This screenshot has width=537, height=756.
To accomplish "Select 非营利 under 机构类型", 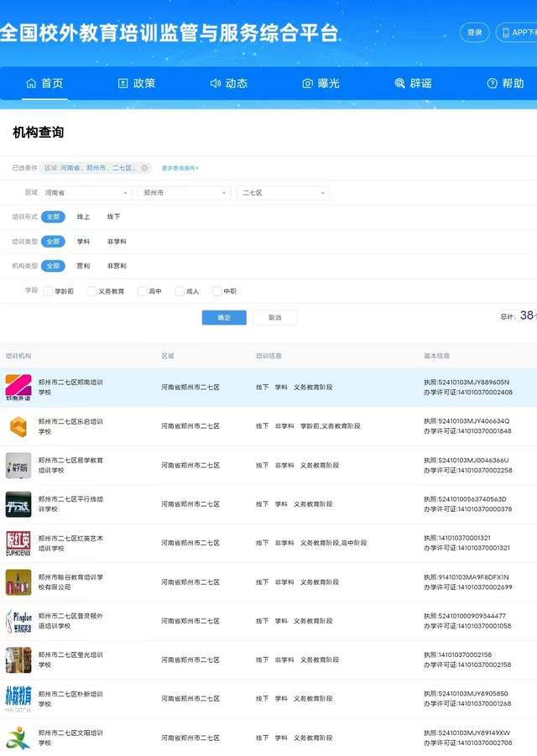I will (117, 266).
